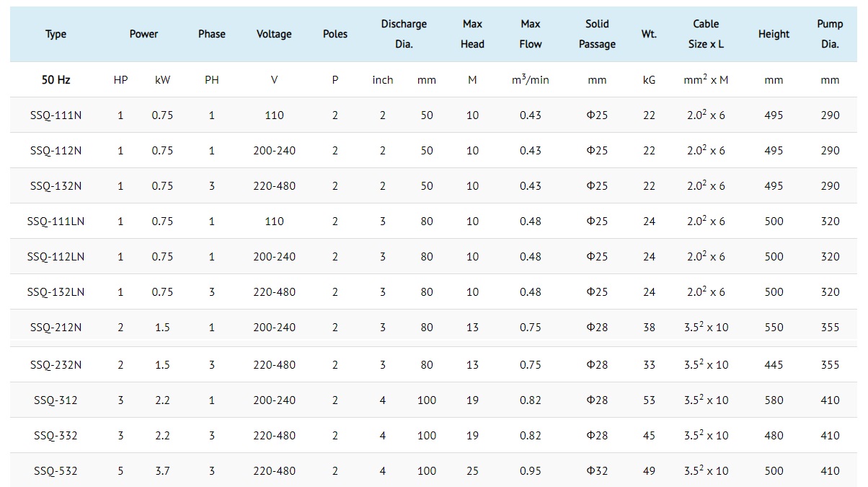Click the SSQ-111LN model name
Viewport: 868px width, 487px height.
pyautogui.click(x=56, y=221)
